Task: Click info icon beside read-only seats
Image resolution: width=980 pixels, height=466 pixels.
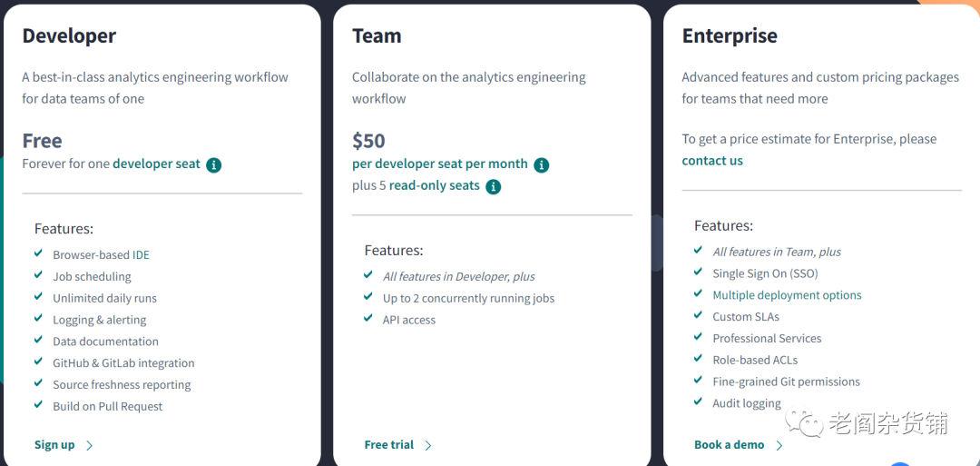Action: [494, 186]
